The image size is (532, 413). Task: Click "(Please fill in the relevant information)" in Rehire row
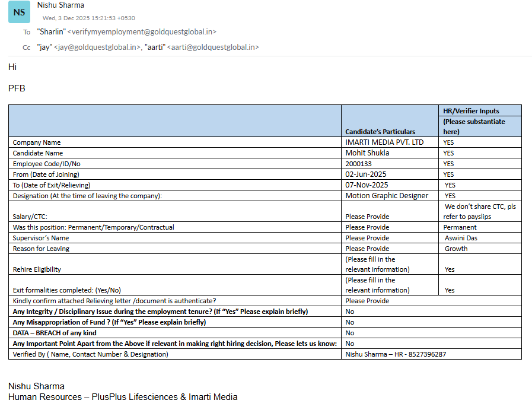377,265
